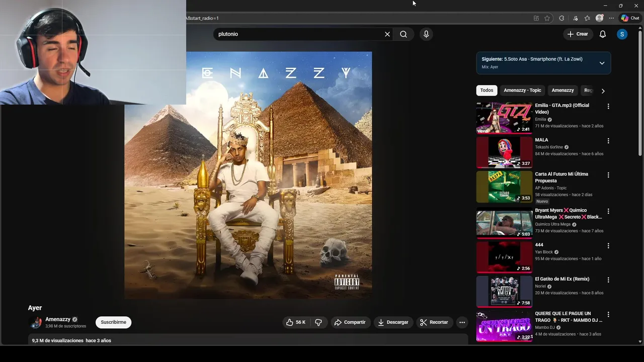Start voice search with microphone icon
Viewport: 644px width, 362px height.
(x=426, y=34)
